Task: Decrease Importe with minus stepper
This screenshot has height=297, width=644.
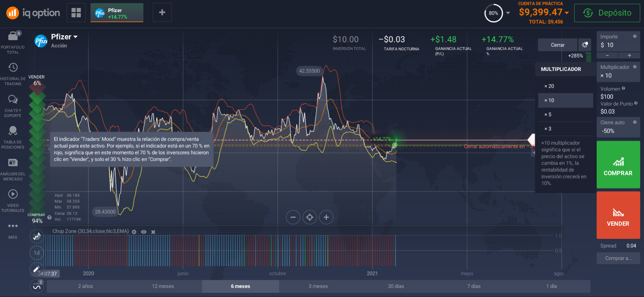Action: pos(607,55)
